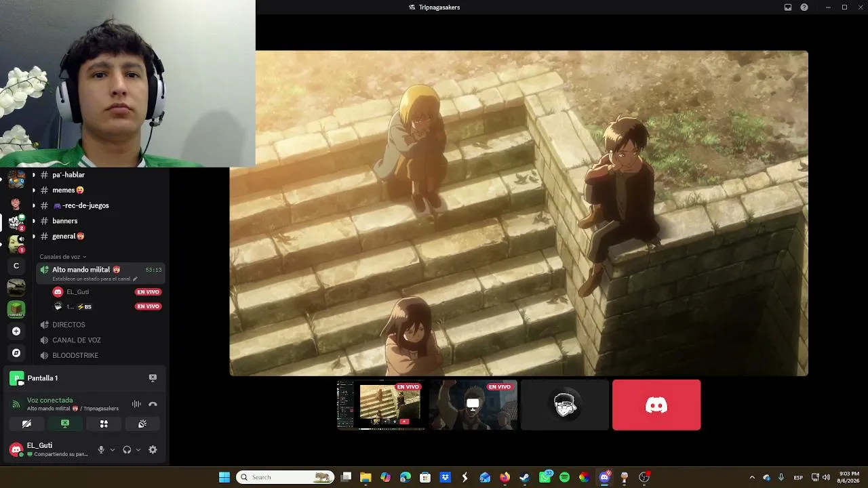Expand the microphone input options arrow
The height and width of the screenshot is (488, 868).
point(113,449)
